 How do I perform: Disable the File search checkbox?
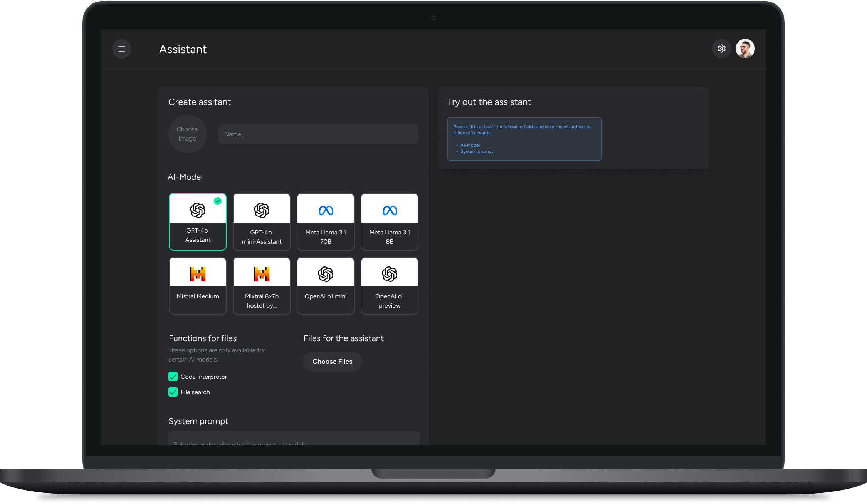pos(173,392)
